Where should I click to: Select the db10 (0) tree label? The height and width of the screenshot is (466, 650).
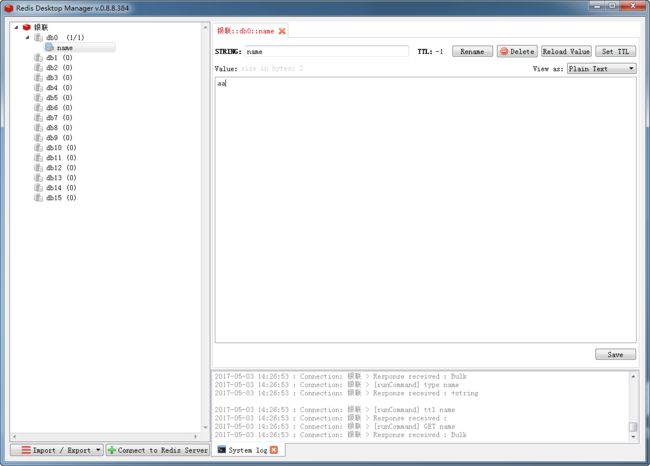coord(61,148)
